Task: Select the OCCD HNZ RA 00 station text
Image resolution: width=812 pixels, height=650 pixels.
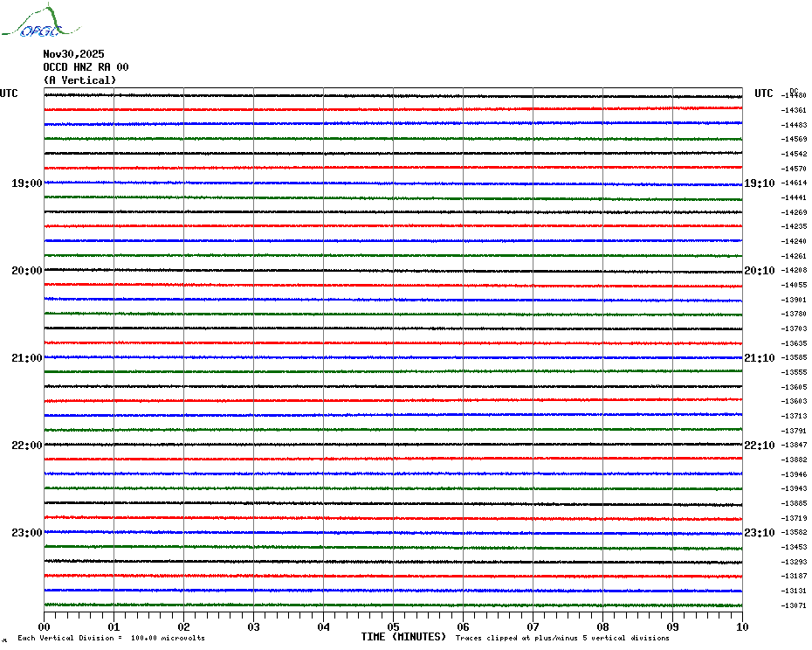Action: click(86, 66)
